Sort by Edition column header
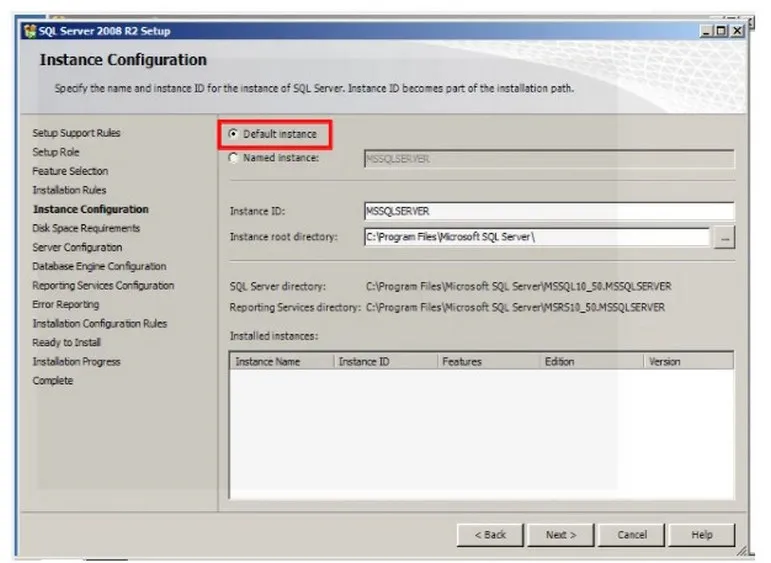This screenshot has height=563, width=771. click(x=592, y=361)
